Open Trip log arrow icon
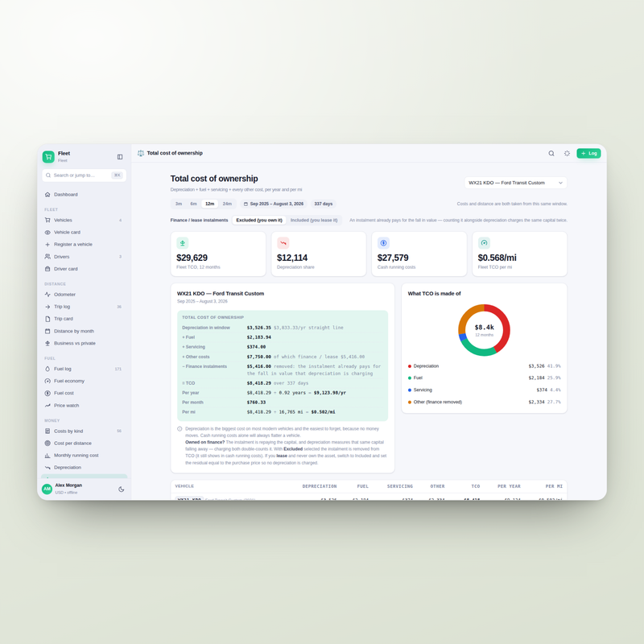This screenshot has height=644, width=644. coord(47,307)
